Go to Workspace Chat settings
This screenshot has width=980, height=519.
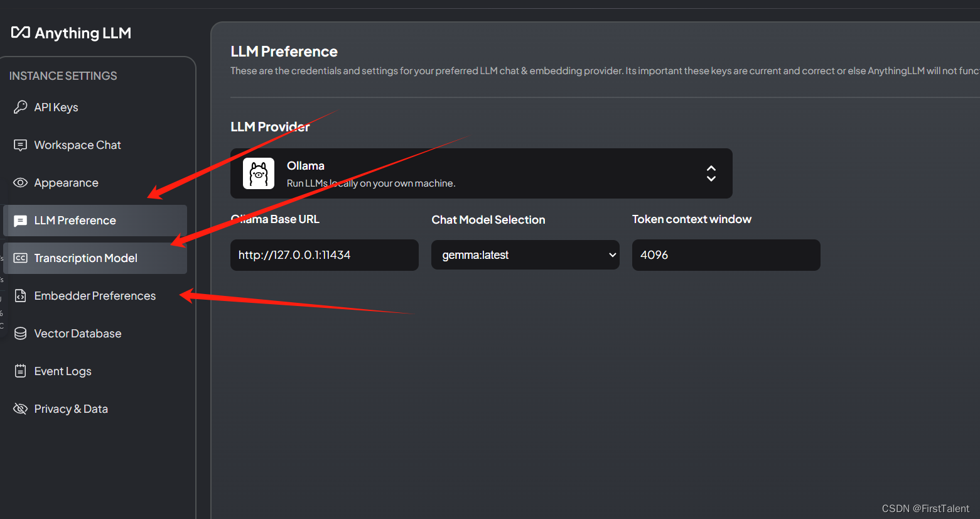tap(95, 145)
